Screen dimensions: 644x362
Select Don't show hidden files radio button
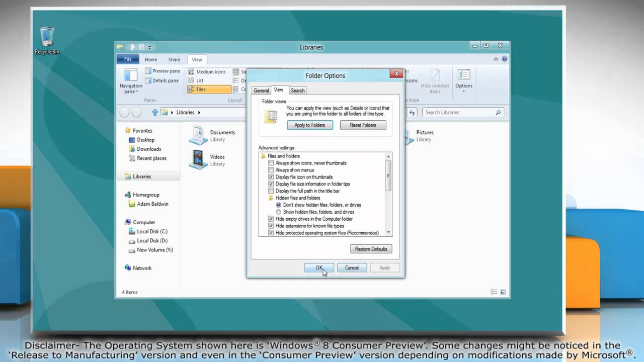[x=278, y=205]
